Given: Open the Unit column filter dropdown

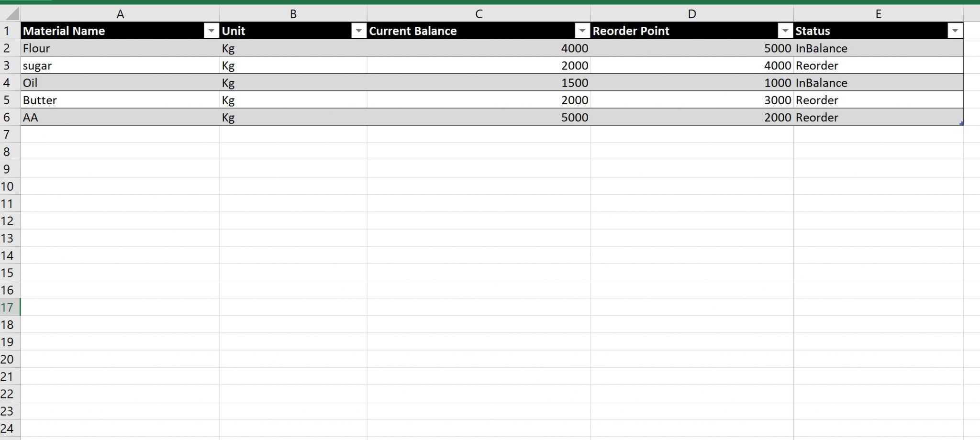Looking at the screenshot, I should (359, 31).
